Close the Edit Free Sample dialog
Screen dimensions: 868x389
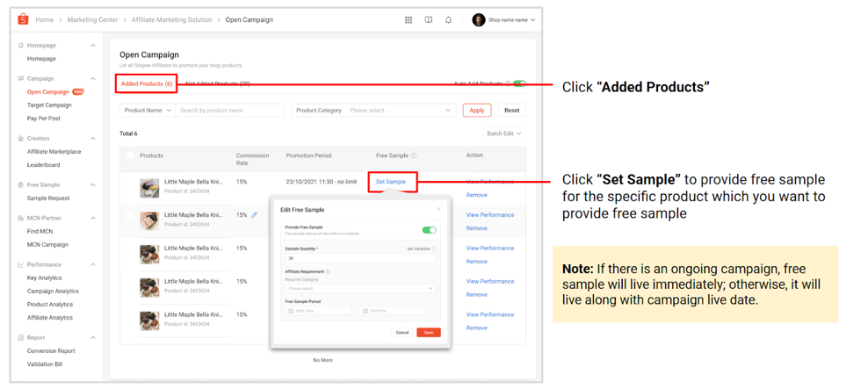pos(438,209)
